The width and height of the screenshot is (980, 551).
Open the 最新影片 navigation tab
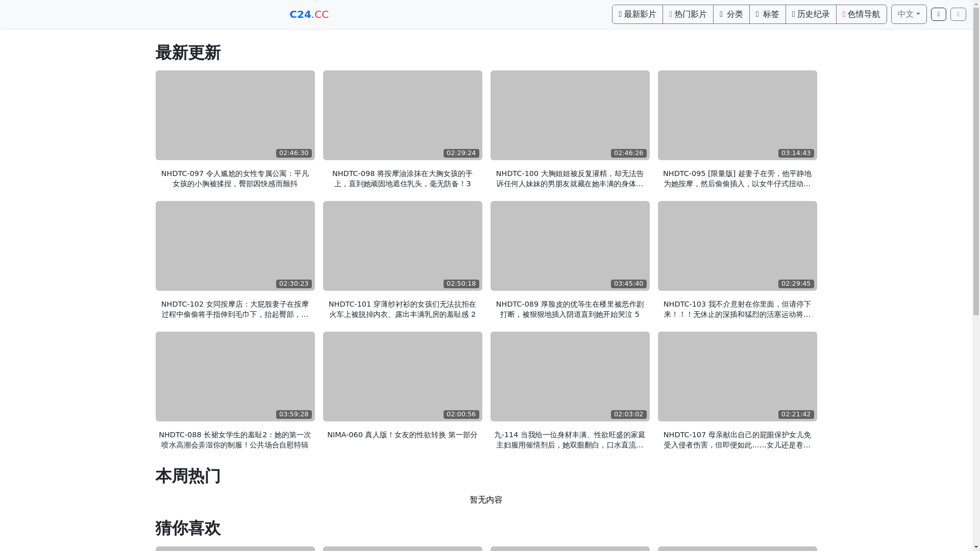[x=638, y=14]
